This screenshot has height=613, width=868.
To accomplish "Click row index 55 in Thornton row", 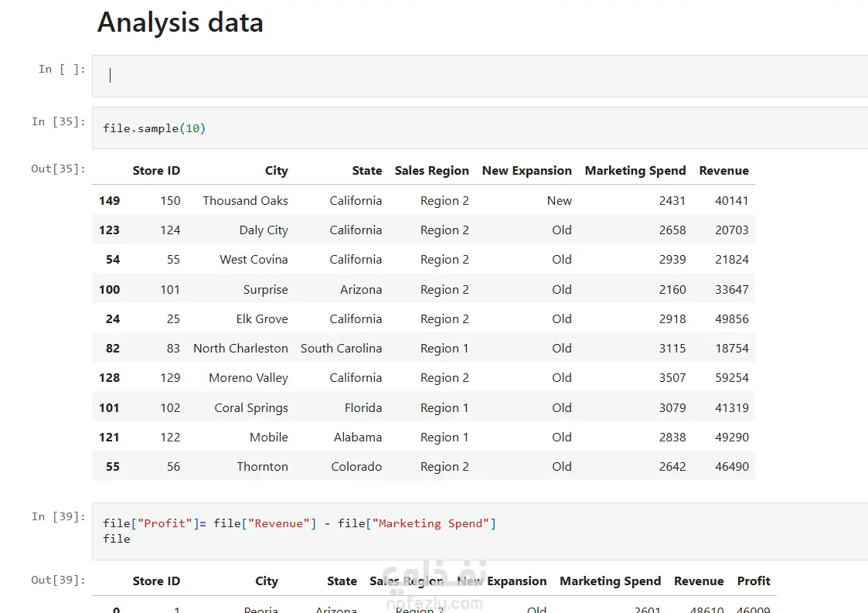I will [x=113, y=466].
